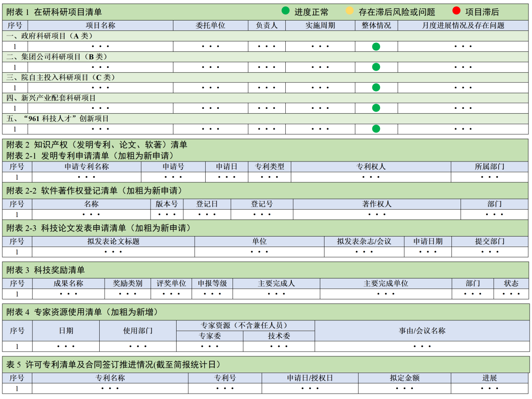
Task: Click the 专利号 column header
Action: click(225, 378)
